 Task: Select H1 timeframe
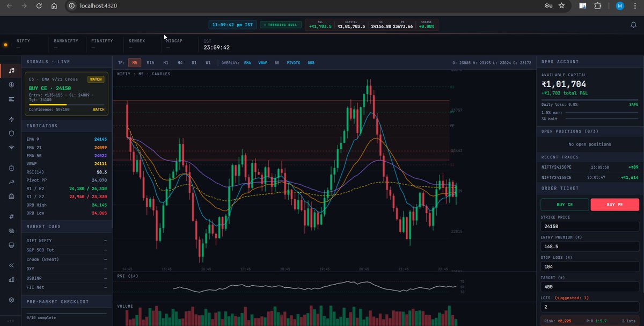166,63
